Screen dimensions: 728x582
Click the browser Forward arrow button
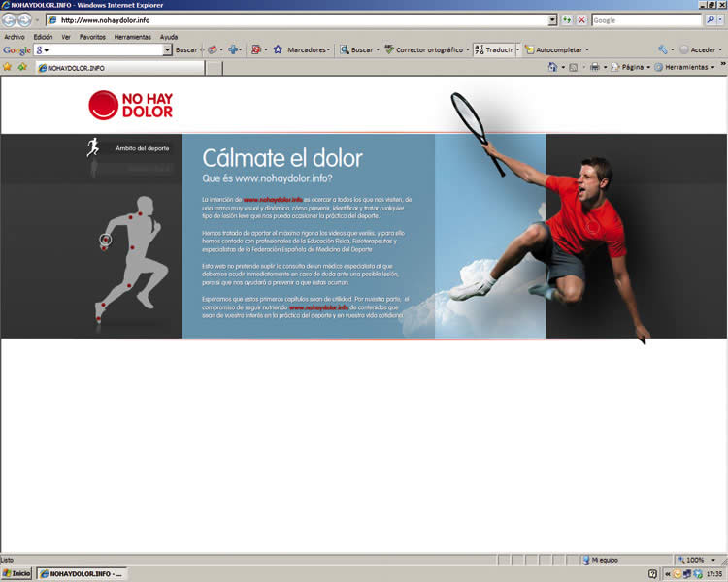[x=24, y=20]
